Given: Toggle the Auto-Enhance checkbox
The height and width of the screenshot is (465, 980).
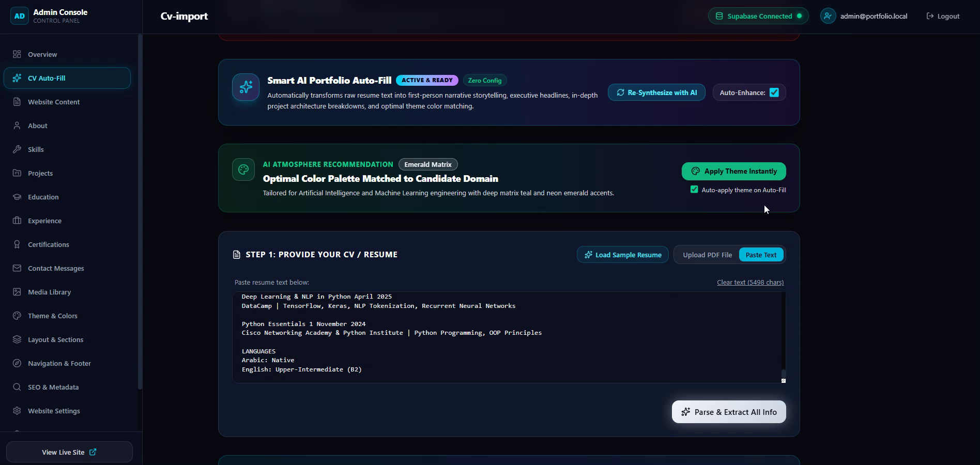Looking at the screenshot, I should (774, 92).
